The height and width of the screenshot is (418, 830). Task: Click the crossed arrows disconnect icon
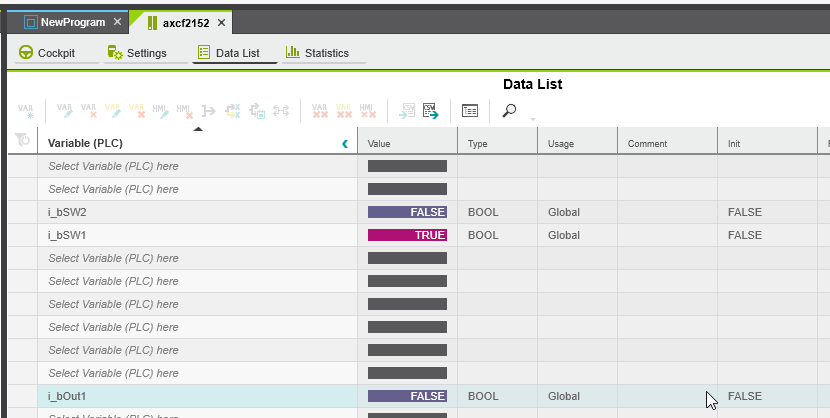click(233, 111)
